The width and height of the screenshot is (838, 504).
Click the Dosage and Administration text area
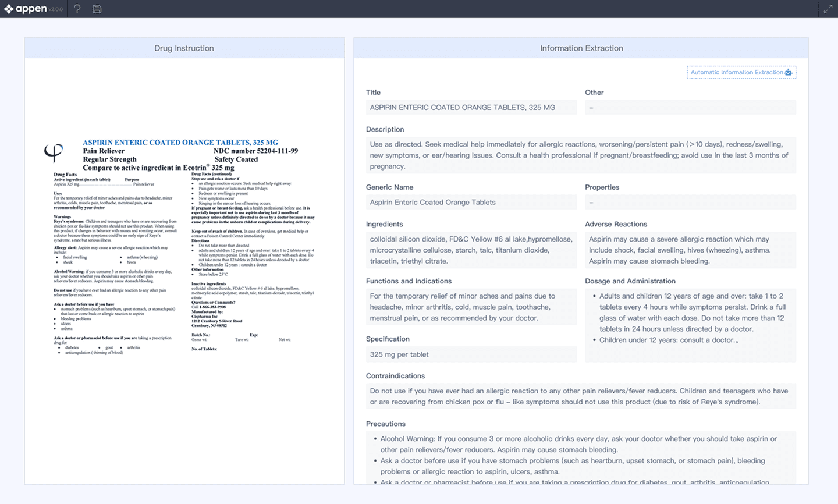coord(690,318)
